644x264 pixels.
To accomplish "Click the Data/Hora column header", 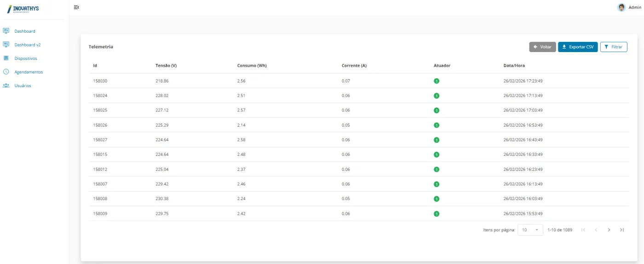I will (514, 65).
